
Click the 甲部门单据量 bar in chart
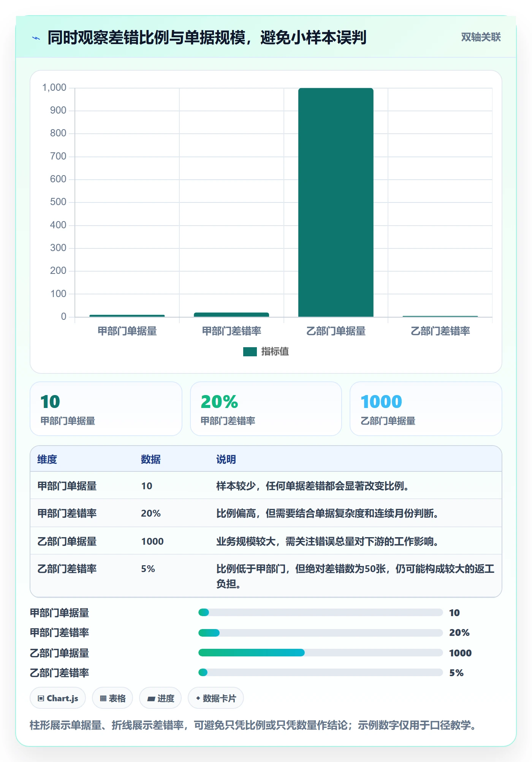pos(127,316)
